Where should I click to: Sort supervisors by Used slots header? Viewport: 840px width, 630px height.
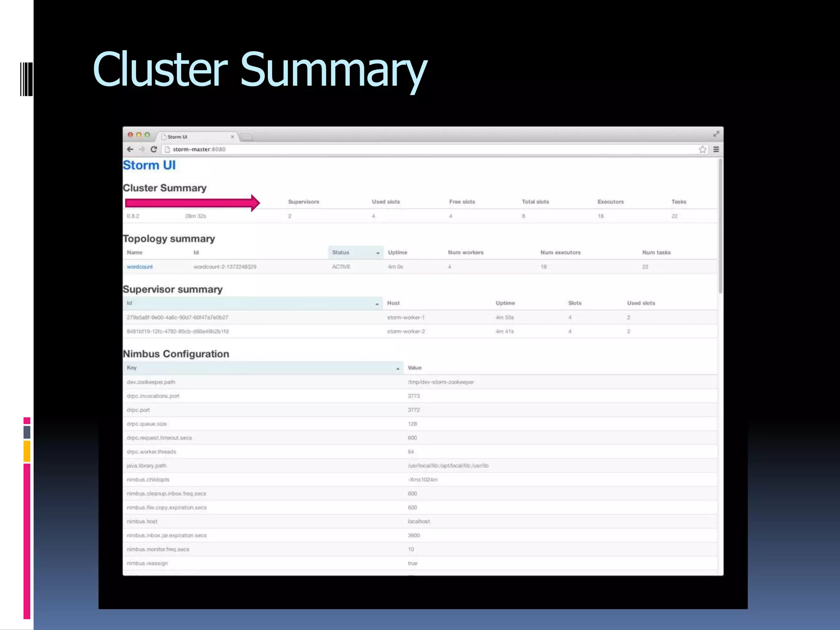coord(641,303)
